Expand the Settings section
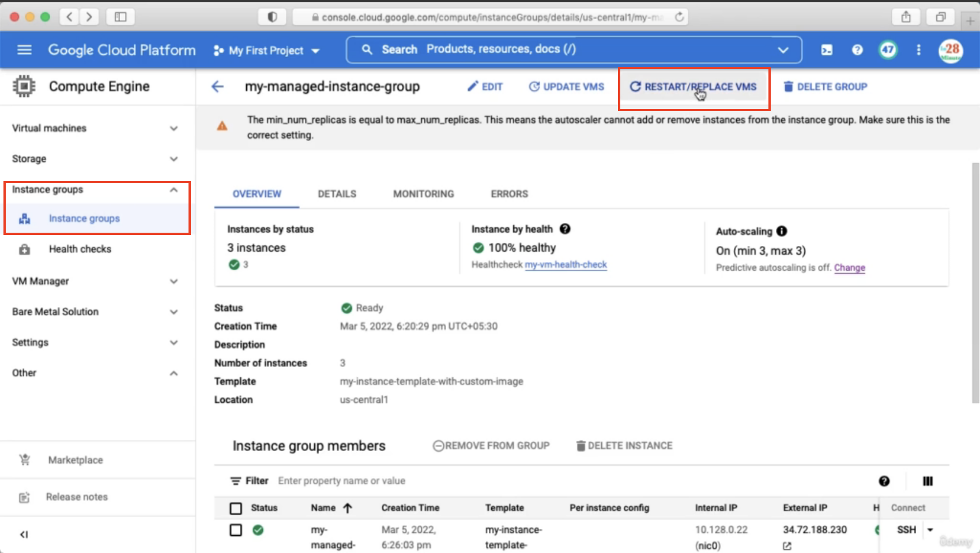The width and height of the screenshot is (980, 553). click(174, 343)
